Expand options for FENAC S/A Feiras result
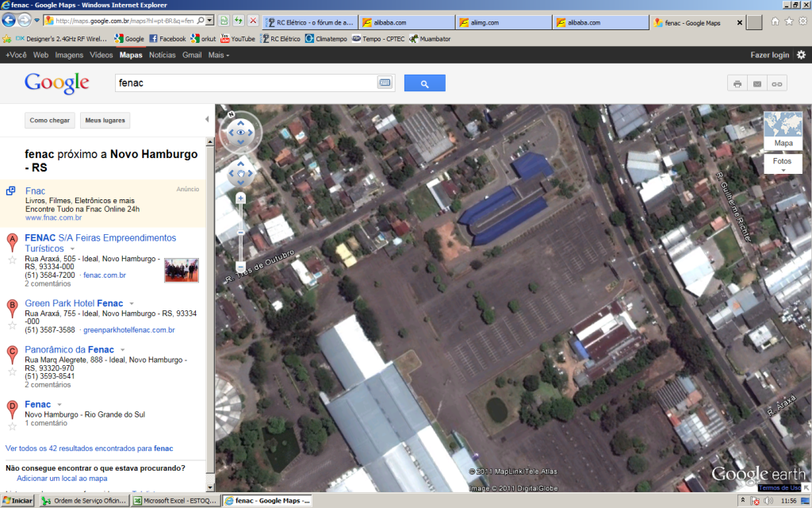 pyautogui.click(x=72, y=248)
